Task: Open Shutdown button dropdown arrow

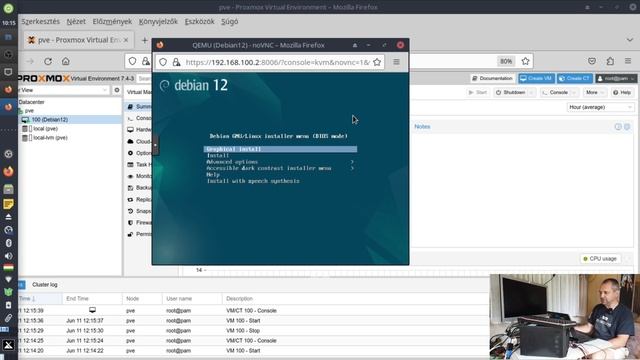Action: click(531, 93)
